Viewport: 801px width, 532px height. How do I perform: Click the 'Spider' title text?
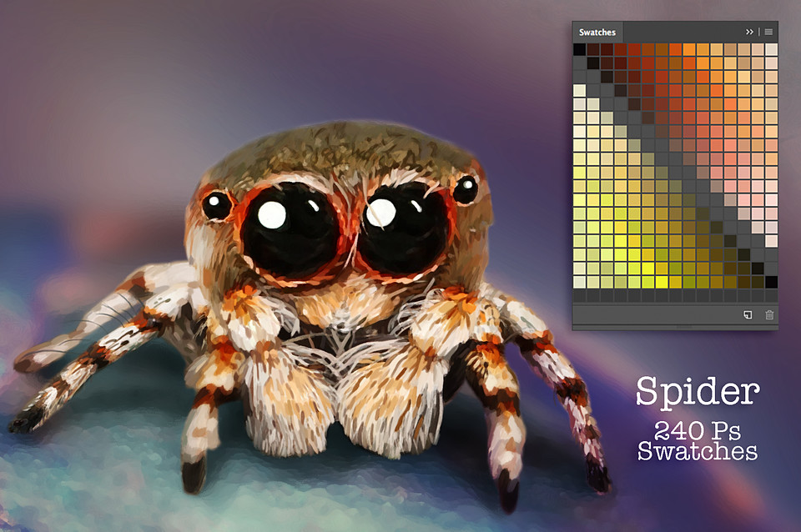[x=698, y=391]
